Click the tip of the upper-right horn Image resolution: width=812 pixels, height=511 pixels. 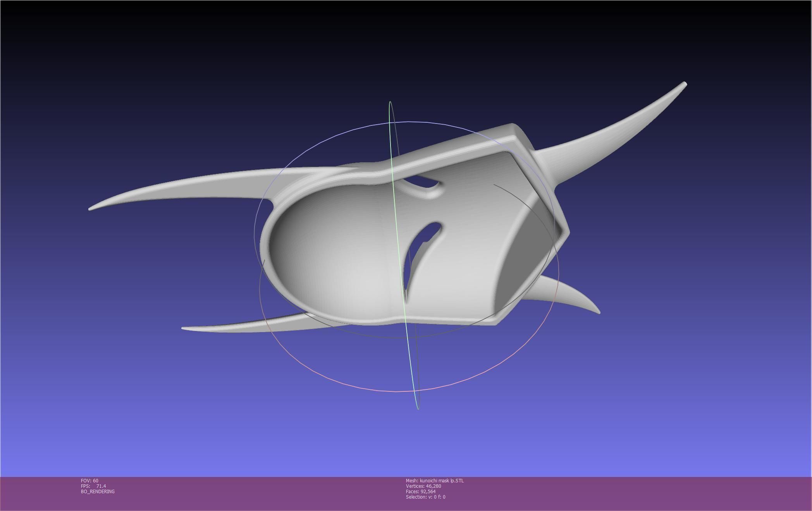coord(684,84)
